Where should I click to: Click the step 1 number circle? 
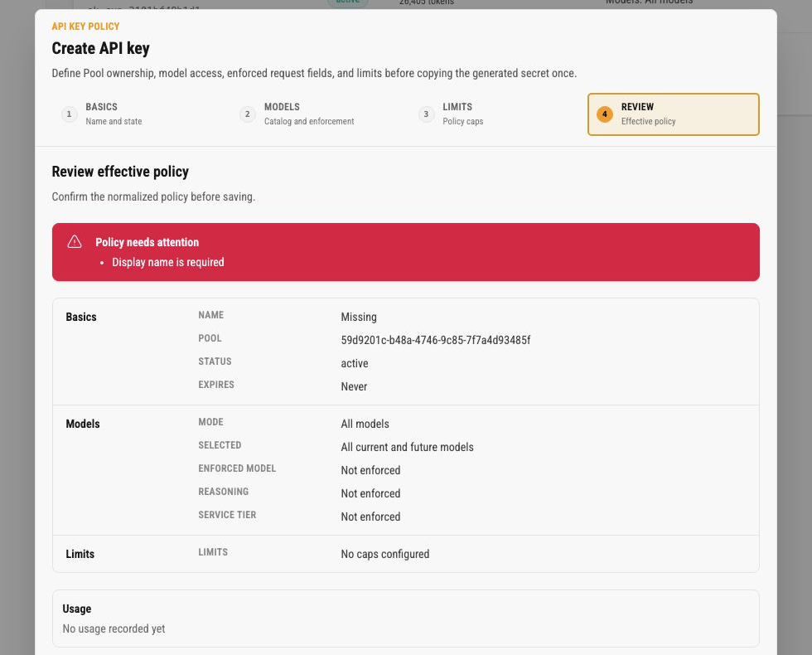[x=69, y=114]
